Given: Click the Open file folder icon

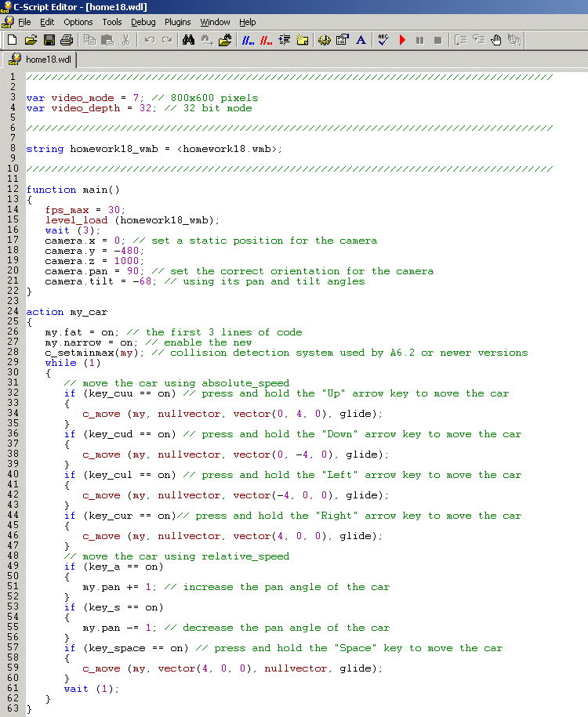Looking at the screenshot, I should 31,39.
